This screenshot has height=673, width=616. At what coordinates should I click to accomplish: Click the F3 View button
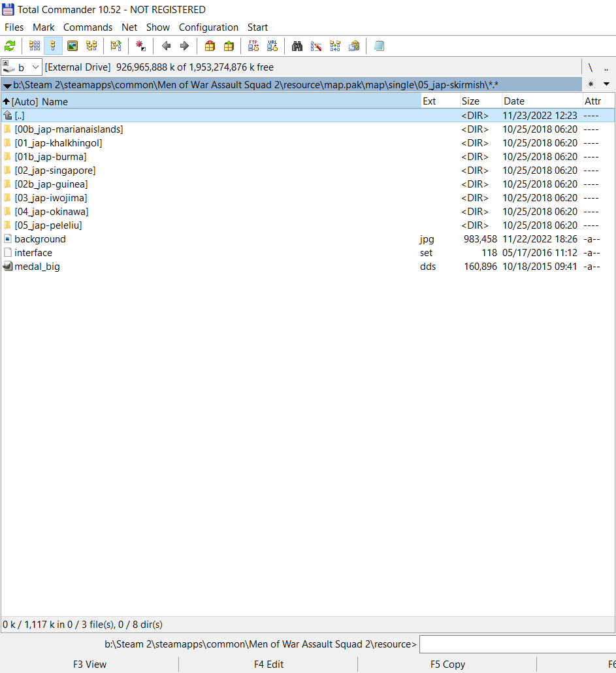pyautogui.click(x=89, y=665)
